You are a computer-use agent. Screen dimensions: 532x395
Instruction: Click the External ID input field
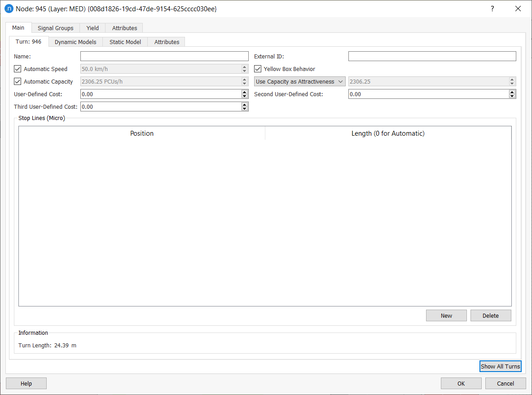pyautogui.click(x=432, y=56)
